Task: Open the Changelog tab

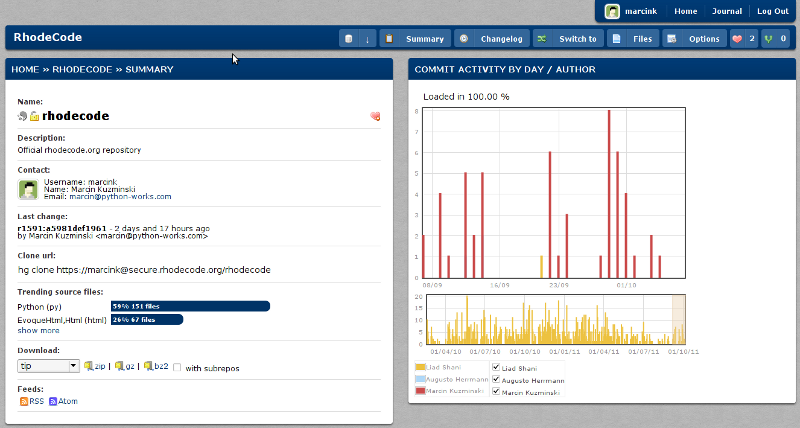Action: (x=491, y=39)
